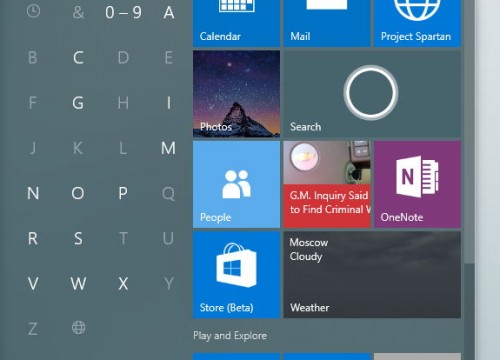Launch Project Spartan browser tile
Viewport: 500px width, 360px height.
tap(417, 23)
